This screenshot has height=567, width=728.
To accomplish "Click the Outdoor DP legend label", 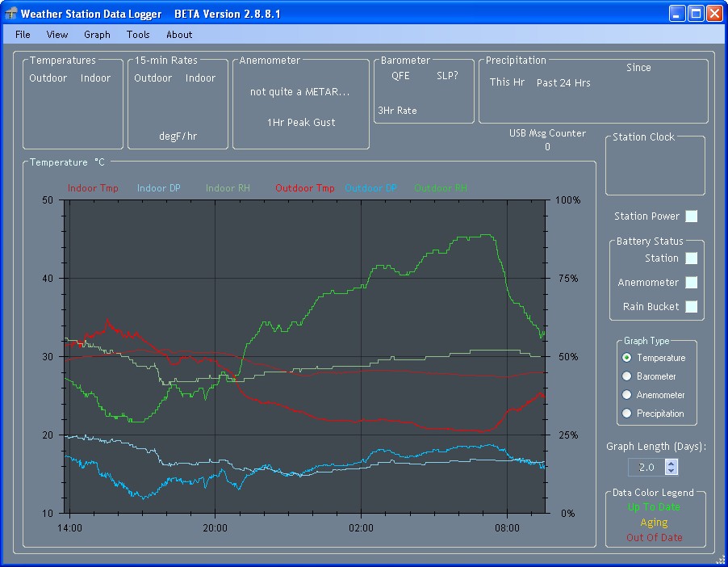I will [370, 188].
